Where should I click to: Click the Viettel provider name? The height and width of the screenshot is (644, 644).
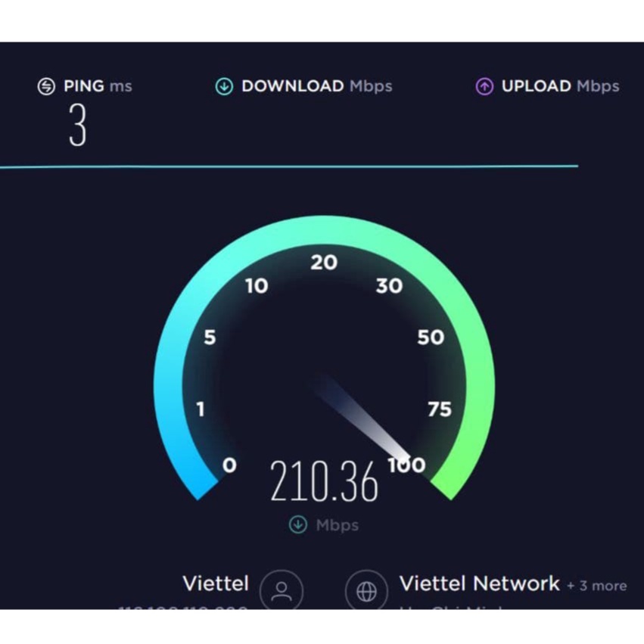[216, 583]
